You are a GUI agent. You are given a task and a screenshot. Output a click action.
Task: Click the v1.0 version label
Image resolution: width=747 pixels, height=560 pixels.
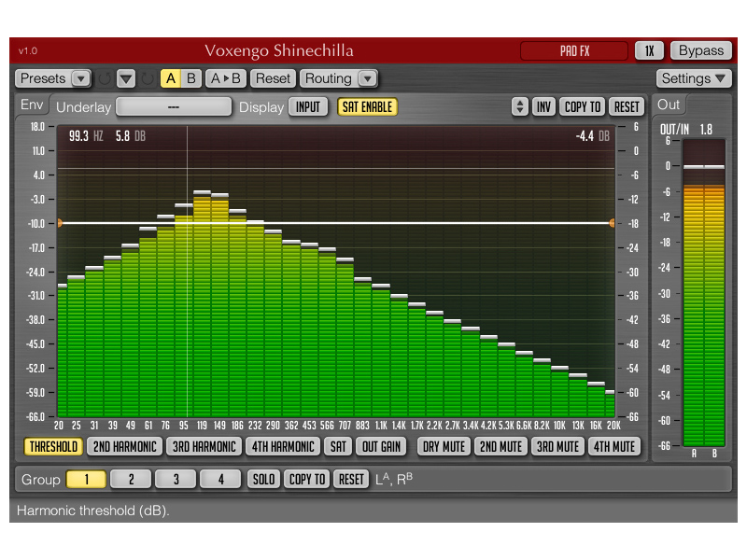28,51
